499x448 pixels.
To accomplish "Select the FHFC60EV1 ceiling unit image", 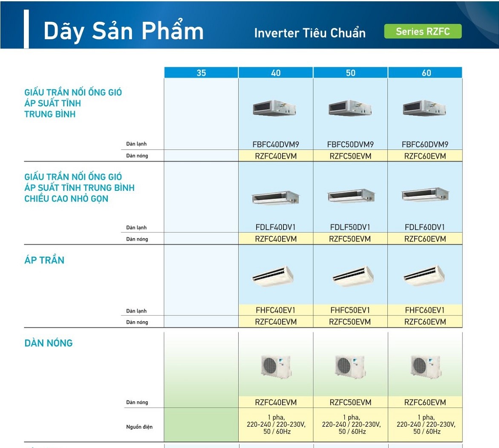I will click(424, 276).
